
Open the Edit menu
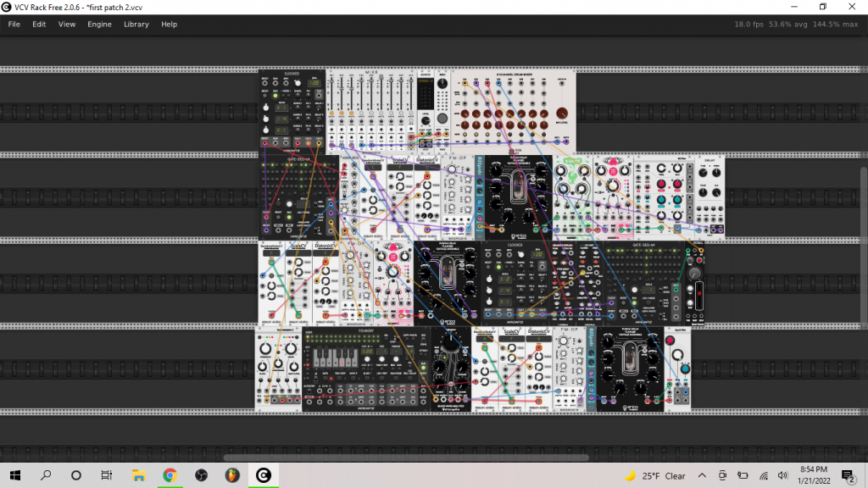coord(39,25)
